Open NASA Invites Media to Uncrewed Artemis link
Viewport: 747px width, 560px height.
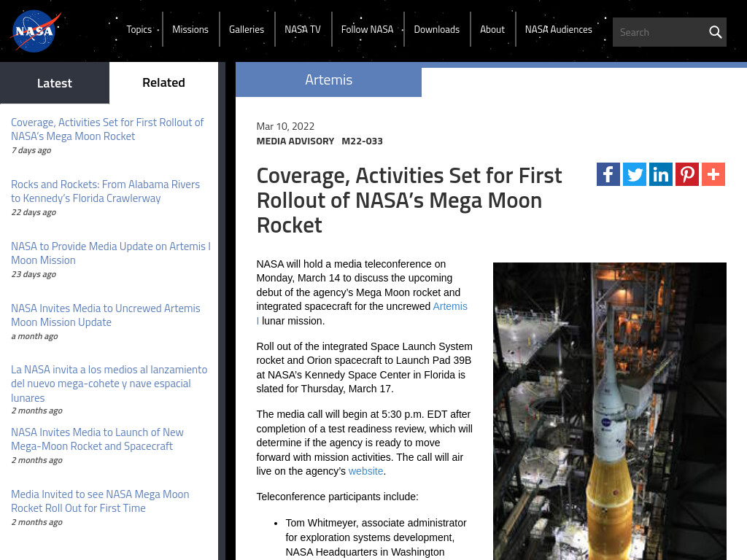[105, 315]
